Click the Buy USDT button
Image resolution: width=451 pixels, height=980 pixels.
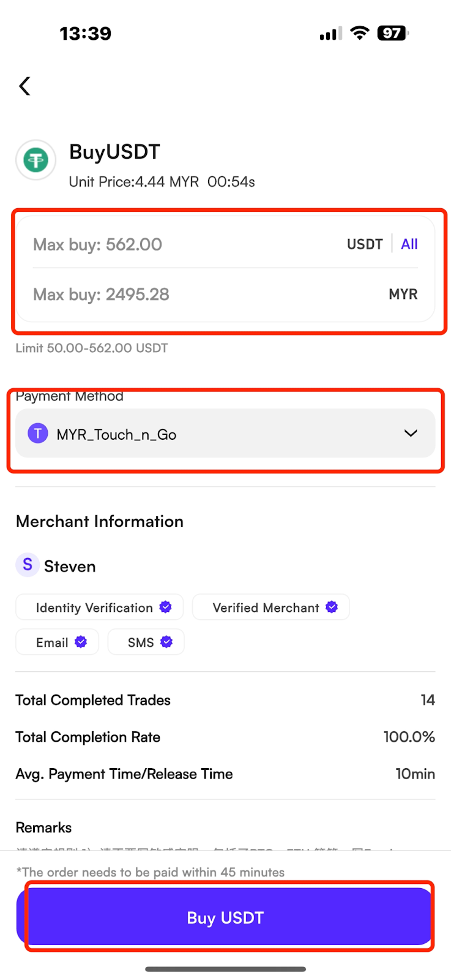tap(225, 917)
